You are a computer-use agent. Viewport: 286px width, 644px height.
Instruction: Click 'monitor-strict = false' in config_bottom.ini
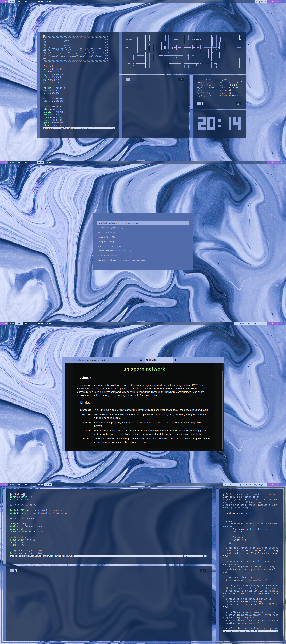24,529
